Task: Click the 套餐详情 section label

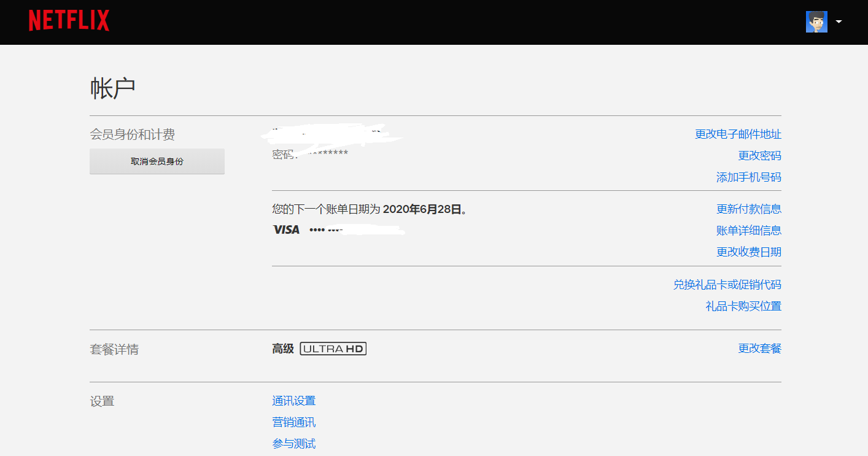Action: [114, 349]
